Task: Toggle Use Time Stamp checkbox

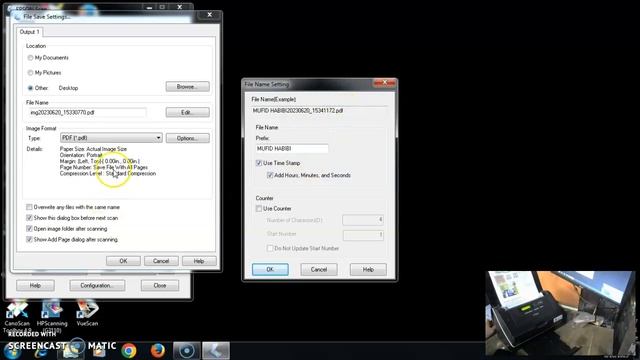Action: [259, 163]
